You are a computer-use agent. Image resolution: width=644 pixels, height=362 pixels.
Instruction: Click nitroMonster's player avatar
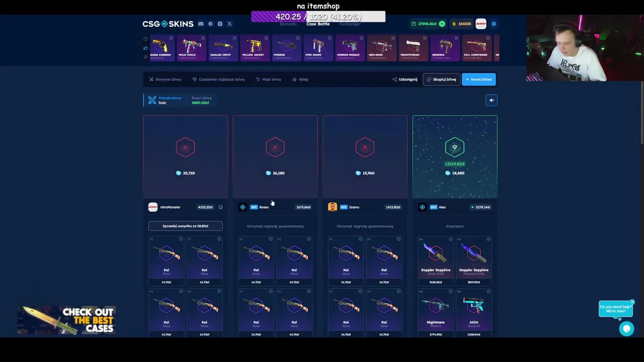[152, 207]
